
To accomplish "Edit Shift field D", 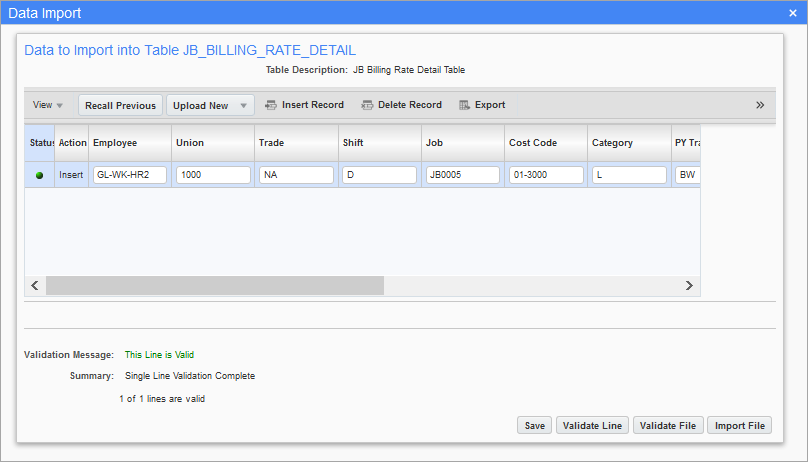I will 379,175.
